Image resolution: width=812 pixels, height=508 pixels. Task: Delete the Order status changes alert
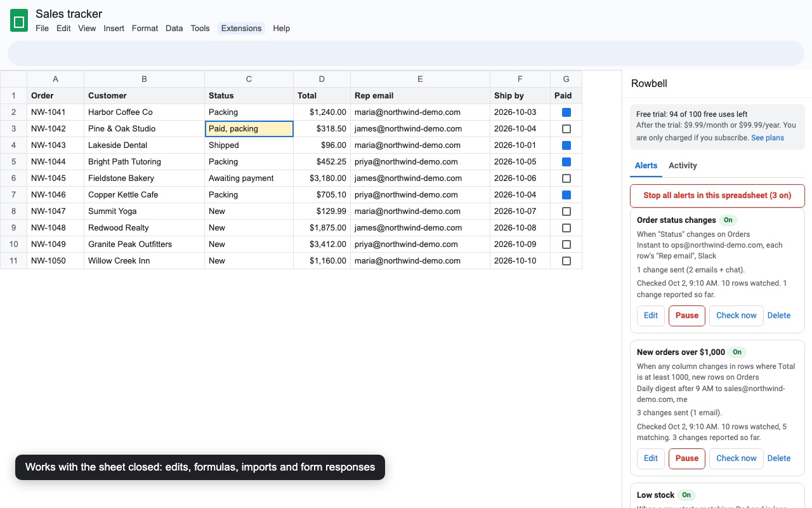tap(779, 316)
